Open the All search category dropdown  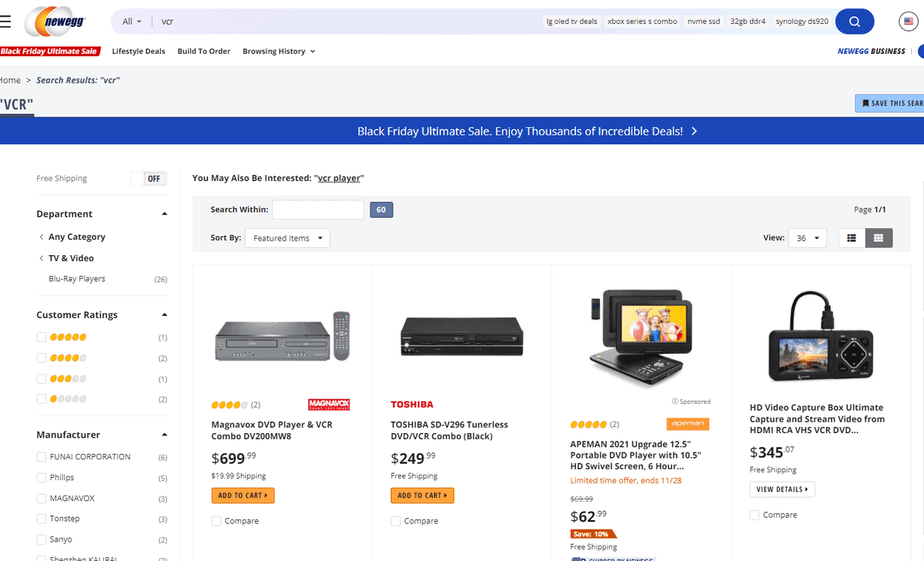(x=132, y=21)
